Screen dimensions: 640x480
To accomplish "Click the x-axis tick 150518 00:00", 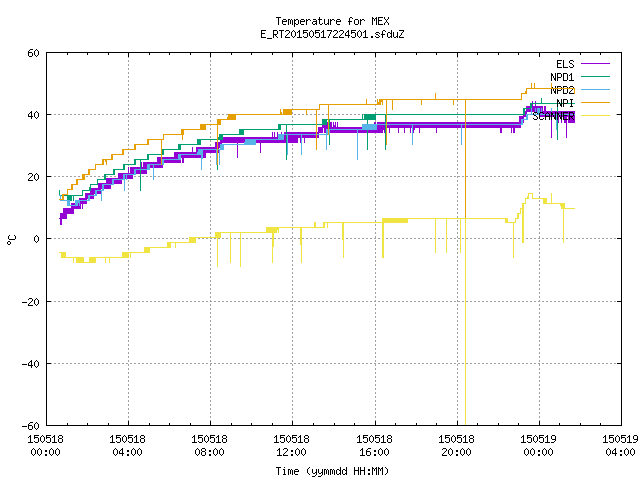I will click(x=45, y=446).
